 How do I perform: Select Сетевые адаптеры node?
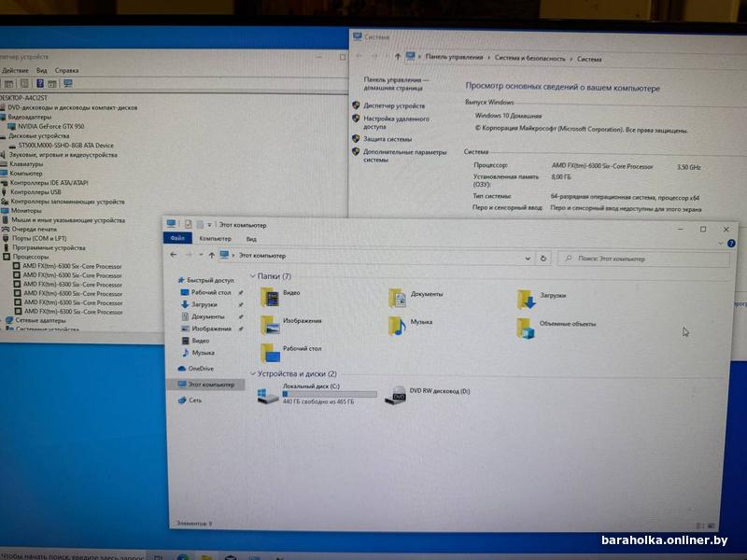35,320
